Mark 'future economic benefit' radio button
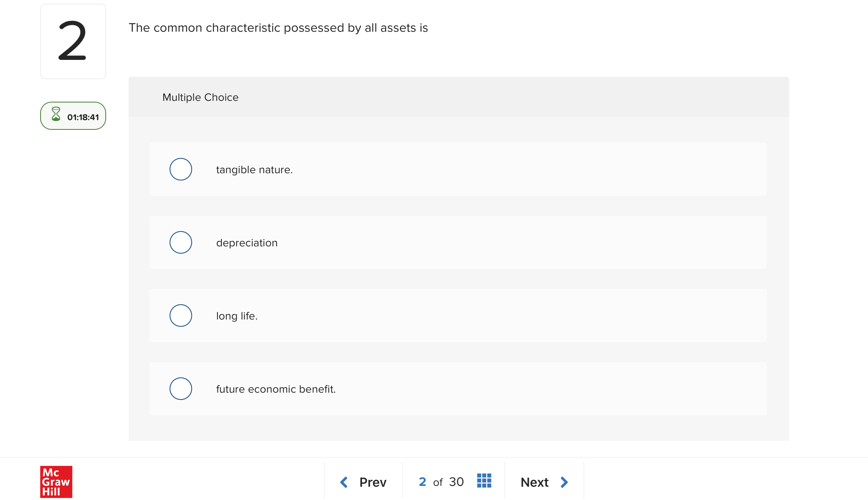The width and height of the screenshot is (868, 500). 181,389
